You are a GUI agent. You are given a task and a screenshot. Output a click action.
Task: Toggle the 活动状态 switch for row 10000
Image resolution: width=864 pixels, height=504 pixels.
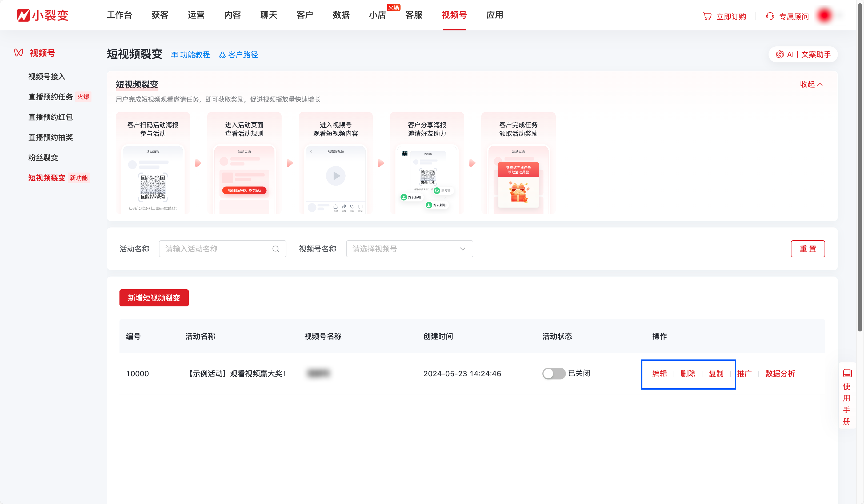(x=554, y=373)
